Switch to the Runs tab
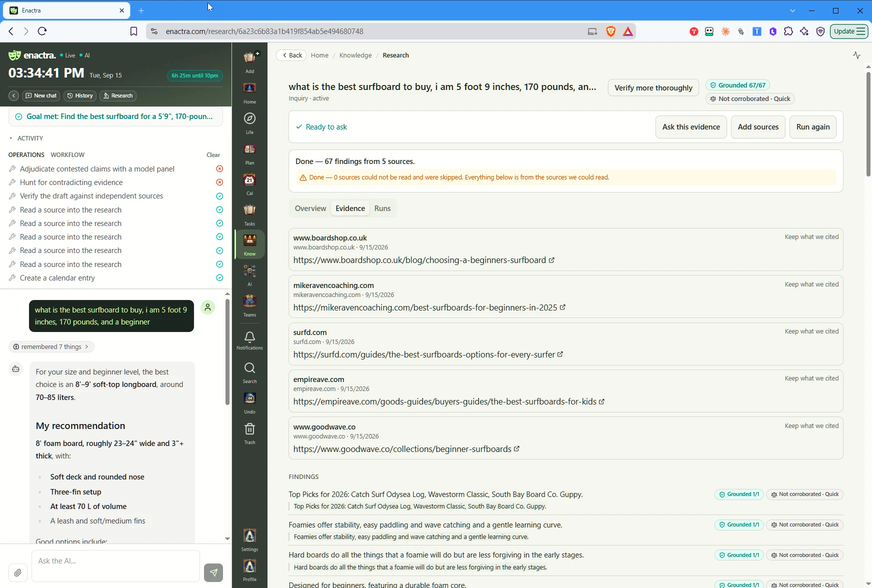 coord(382,208)
